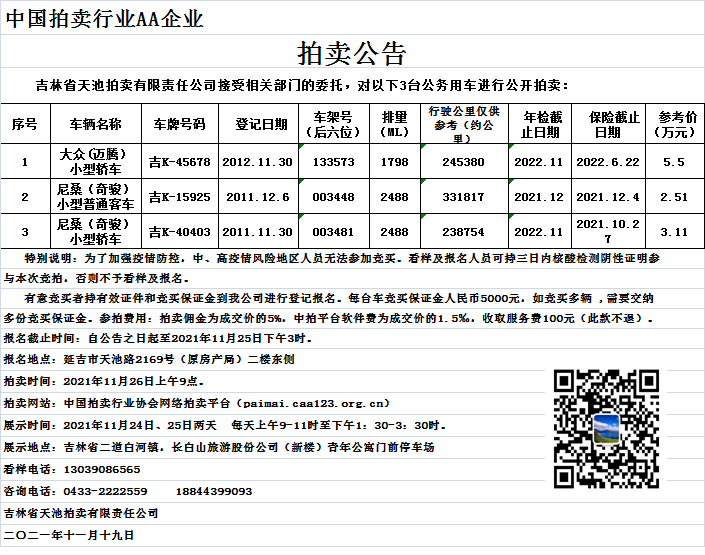705x555 pixels.
Task: Select license plate cell 吉K-45678
Action: pos(180,161)
